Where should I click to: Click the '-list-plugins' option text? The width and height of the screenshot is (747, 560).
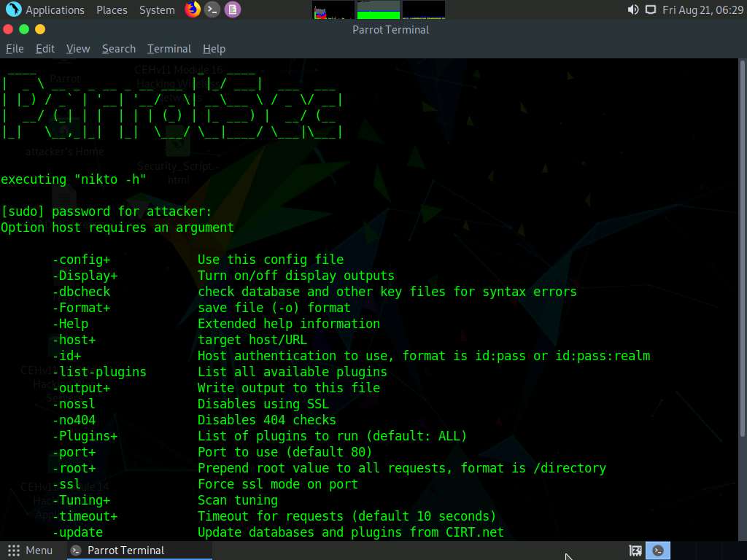99,372
